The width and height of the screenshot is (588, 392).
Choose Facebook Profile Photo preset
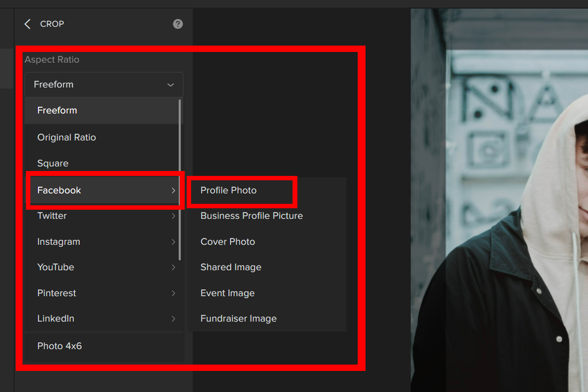pos(228,190)
